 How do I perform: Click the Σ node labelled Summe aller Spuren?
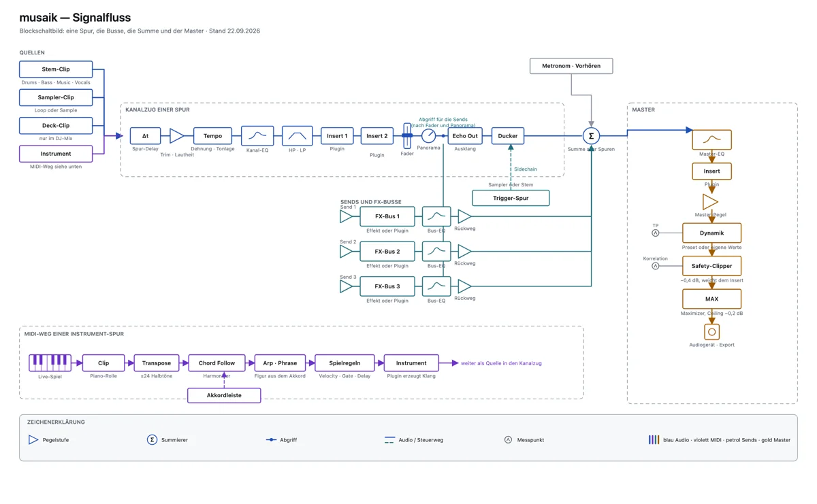pos(591,136)
